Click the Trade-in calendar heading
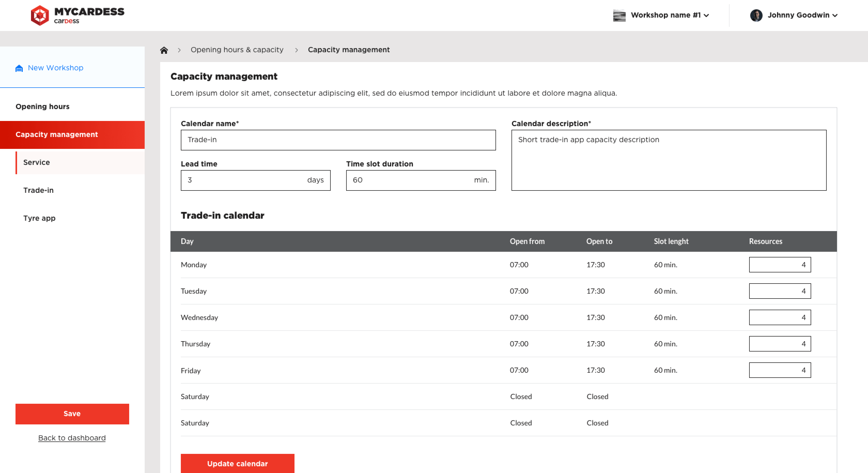 222,215
